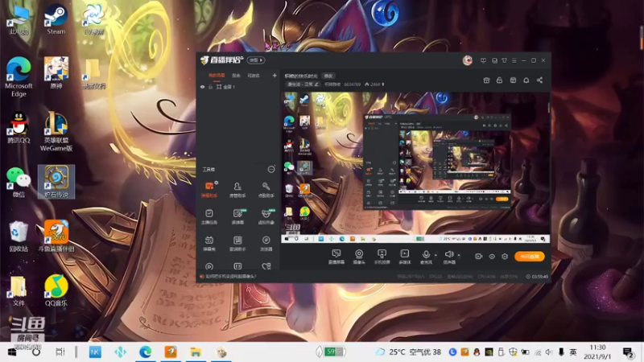Add a live screen capture source
The image size is (644, 362).
click(x=336, y=257)
